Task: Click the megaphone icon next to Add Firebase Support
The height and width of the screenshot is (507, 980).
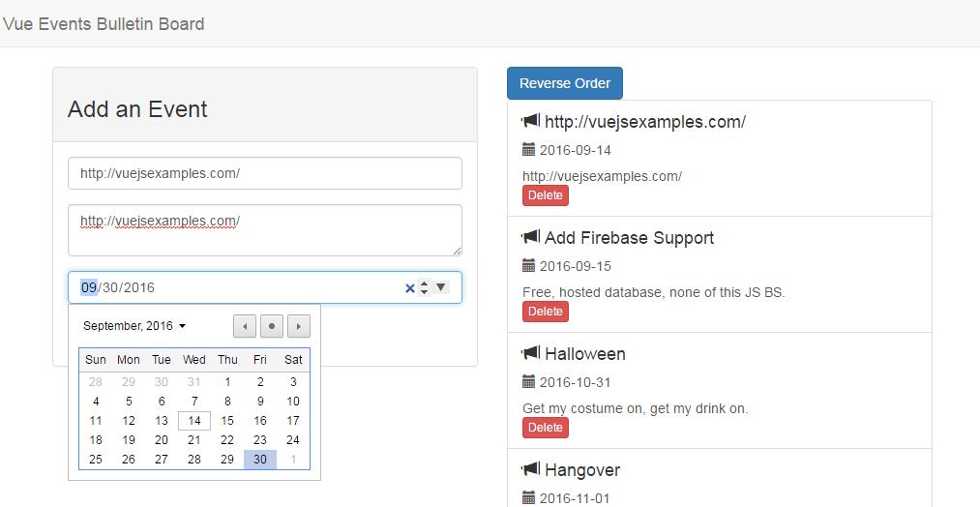Action: coord(530,237)
